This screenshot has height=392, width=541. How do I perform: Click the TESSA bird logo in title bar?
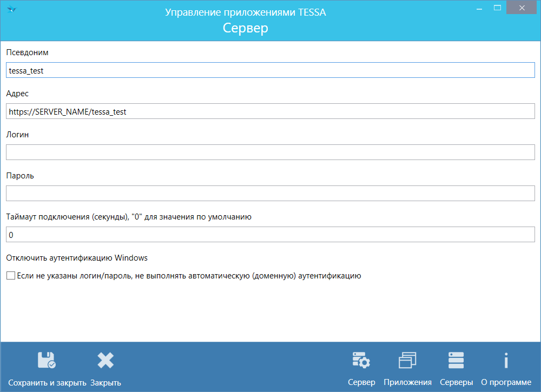11,9
